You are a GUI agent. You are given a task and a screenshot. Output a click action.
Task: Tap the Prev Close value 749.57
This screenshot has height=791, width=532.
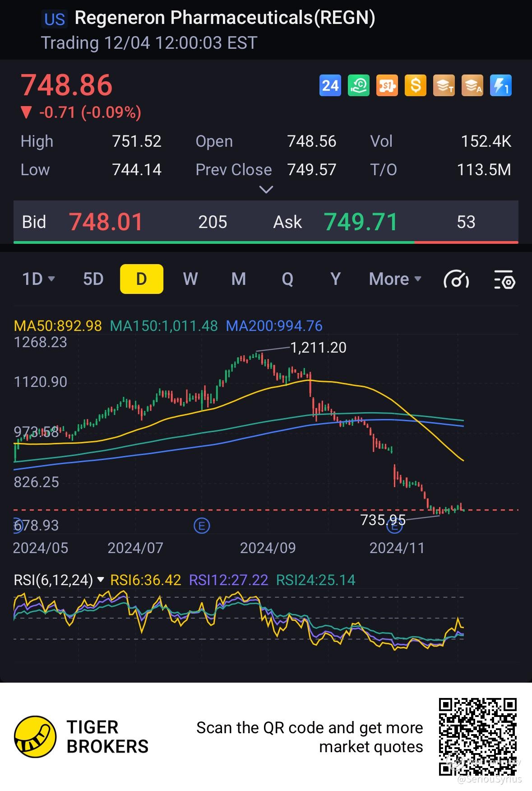pos(312,170)
